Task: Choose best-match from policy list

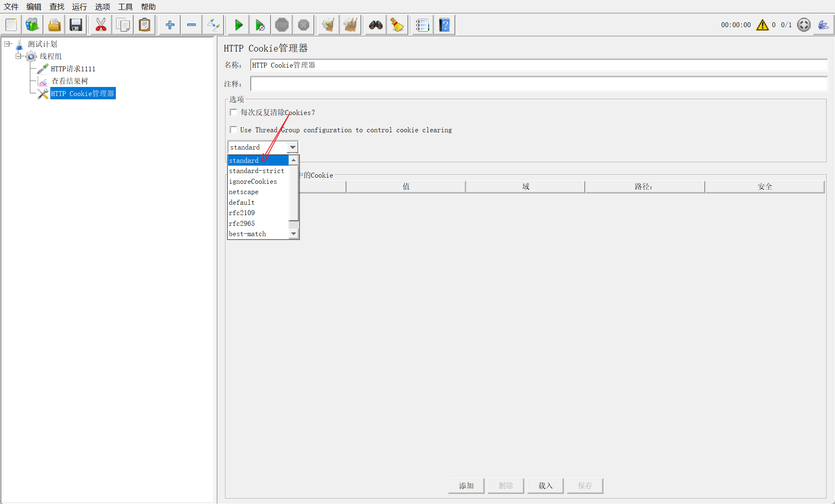Action: pos(258,234)
